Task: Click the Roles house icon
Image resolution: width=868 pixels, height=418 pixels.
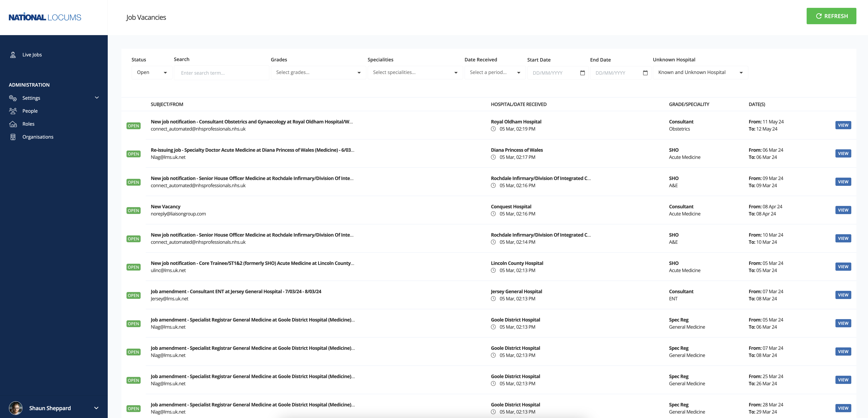Action: [13, 124]
